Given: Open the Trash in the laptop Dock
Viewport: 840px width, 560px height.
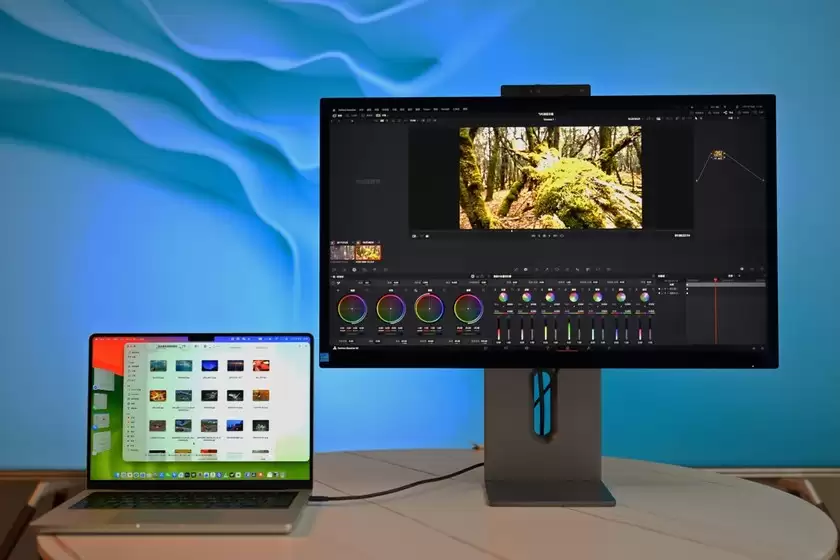Looking at the screenshot, I should click(283, 475).
